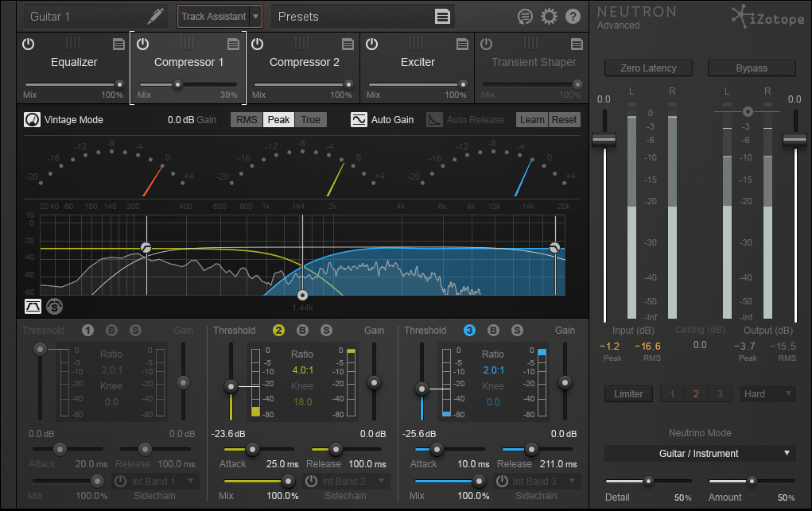Enable Zero Latency button
The width and height of the screenshot is (812, 511).
648,68
